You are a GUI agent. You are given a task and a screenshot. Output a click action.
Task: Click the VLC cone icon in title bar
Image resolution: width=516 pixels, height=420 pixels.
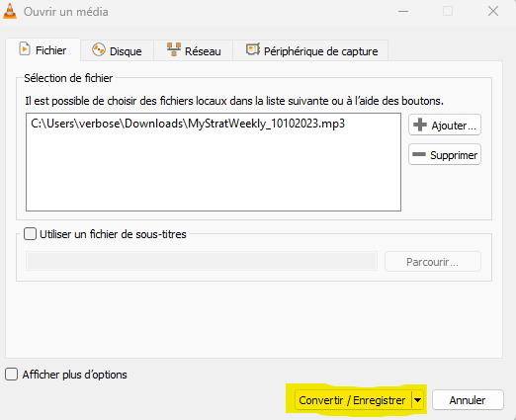(x=10, y=11)
